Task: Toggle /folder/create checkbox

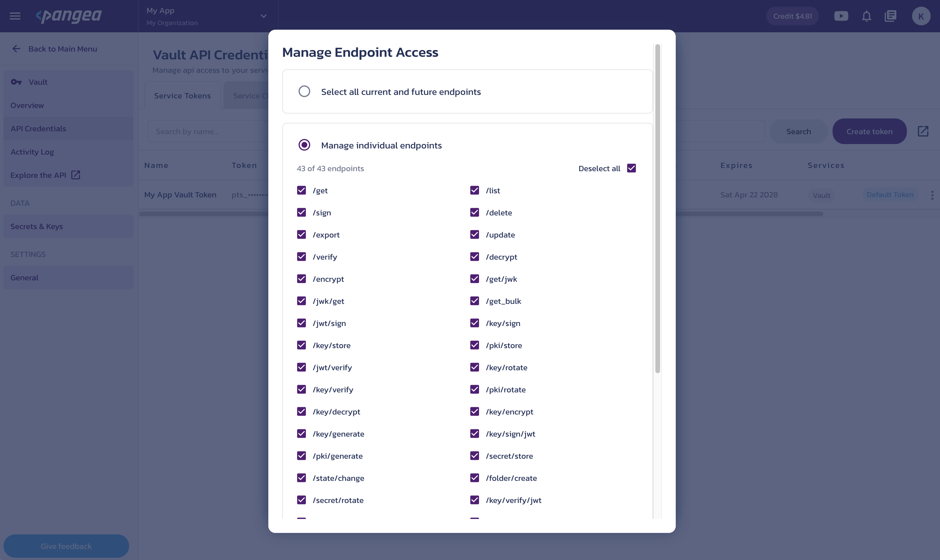Action: pyautogui.click(x=474, y=478)
